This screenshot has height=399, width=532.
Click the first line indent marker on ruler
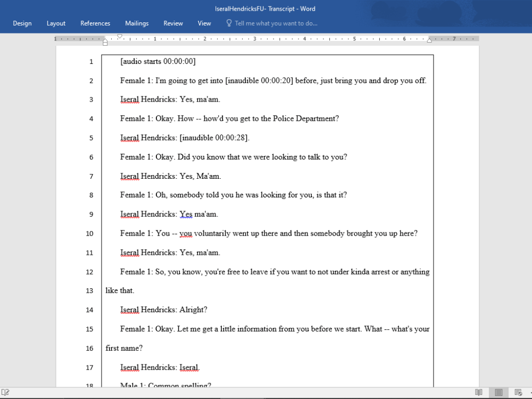click(x=120, y=36)
